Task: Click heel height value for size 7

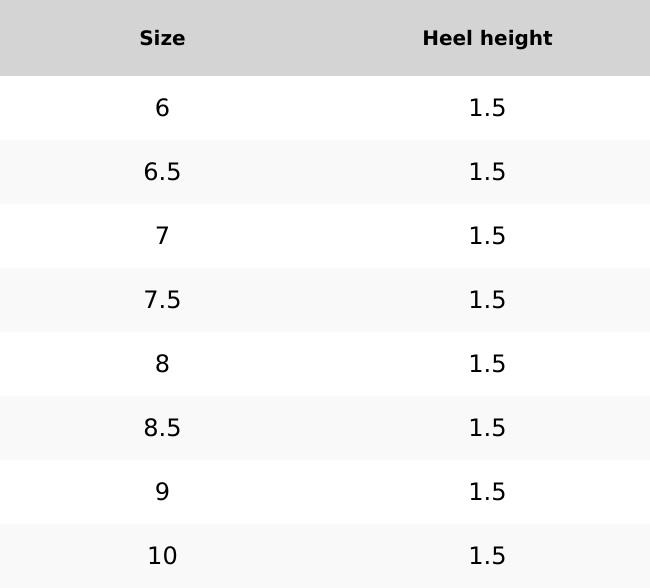Action: pos(487,236)
